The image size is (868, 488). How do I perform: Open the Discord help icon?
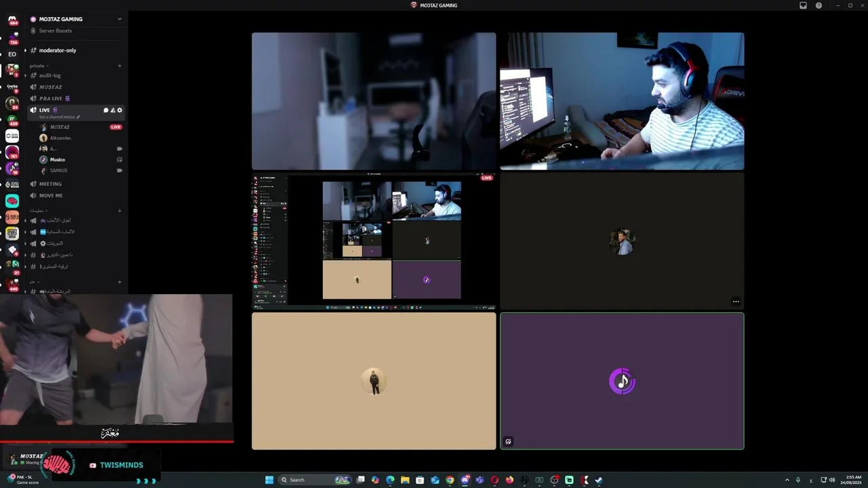click(x=818, y=5)
